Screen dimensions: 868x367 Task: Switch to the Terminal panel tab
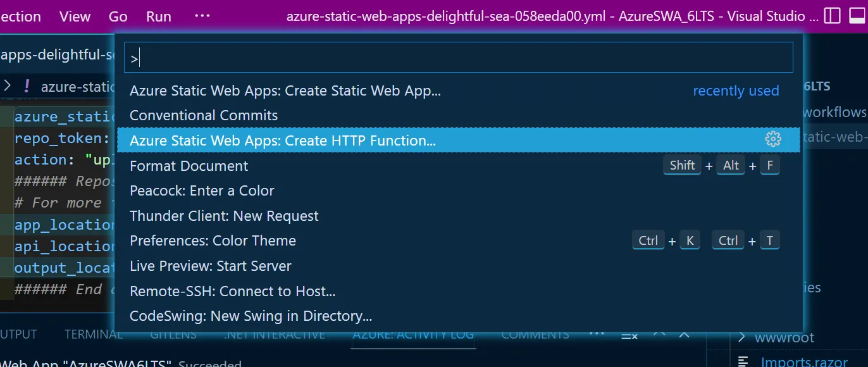[94, 335]
